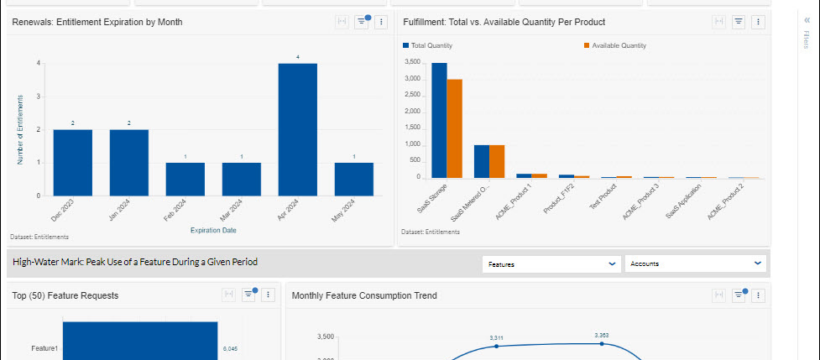Viewport: 820px width, 360px height.
Task: Click SaaS Storage total quantity blue bar
Action: (x=439, y=120)
